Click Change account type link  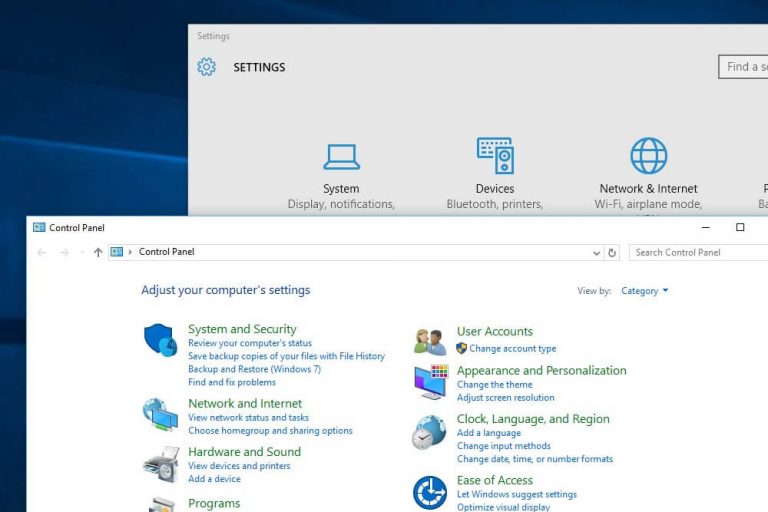[513, 348]
